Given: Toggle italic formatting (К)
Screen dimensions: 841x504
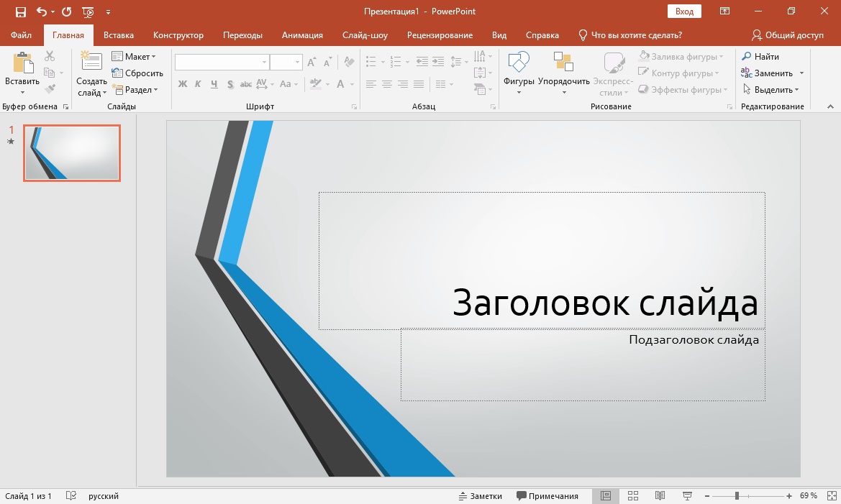Looking at the screenshot, I should [198, 84].
